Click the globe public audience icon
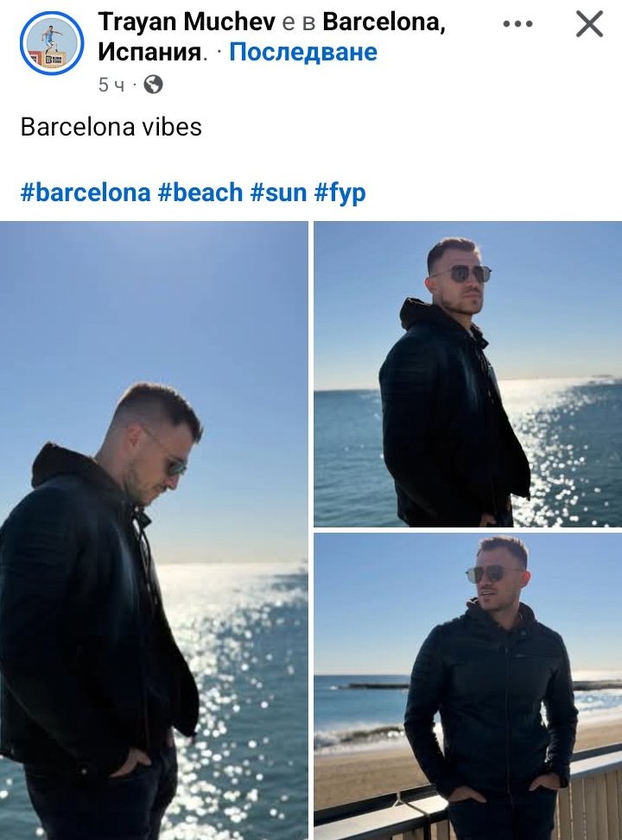Screen dimensions: 622x840 coord(154,85)
